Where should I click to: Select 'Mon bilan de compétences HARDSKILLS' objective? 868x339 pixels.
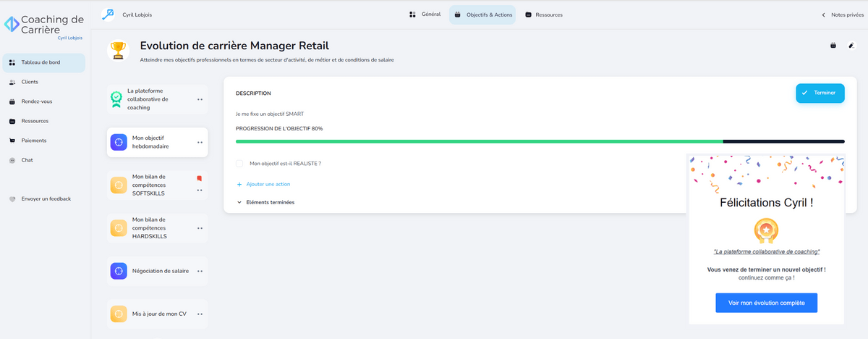point(157,228)
